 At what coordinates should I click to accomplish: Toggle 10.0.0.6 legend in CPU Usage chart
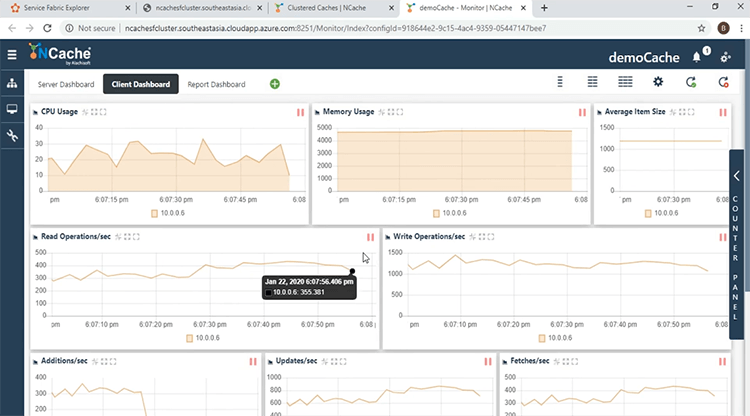tap(168, 213)
